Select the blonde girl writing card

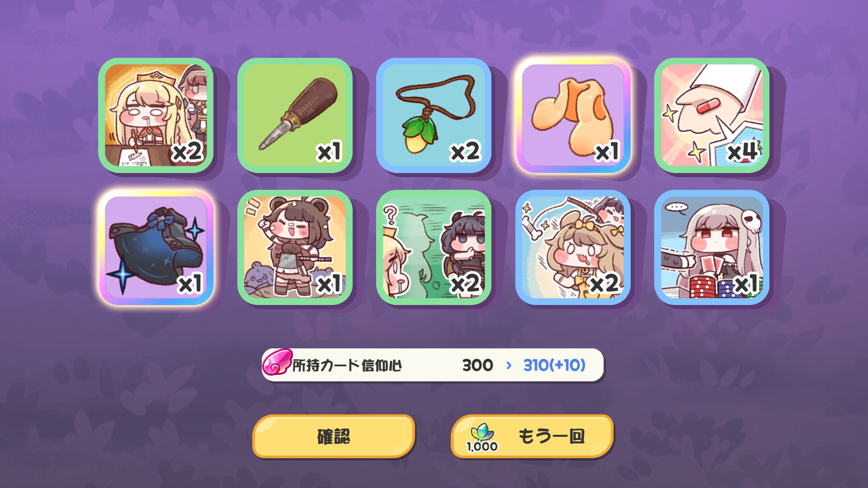pos(156,115)
